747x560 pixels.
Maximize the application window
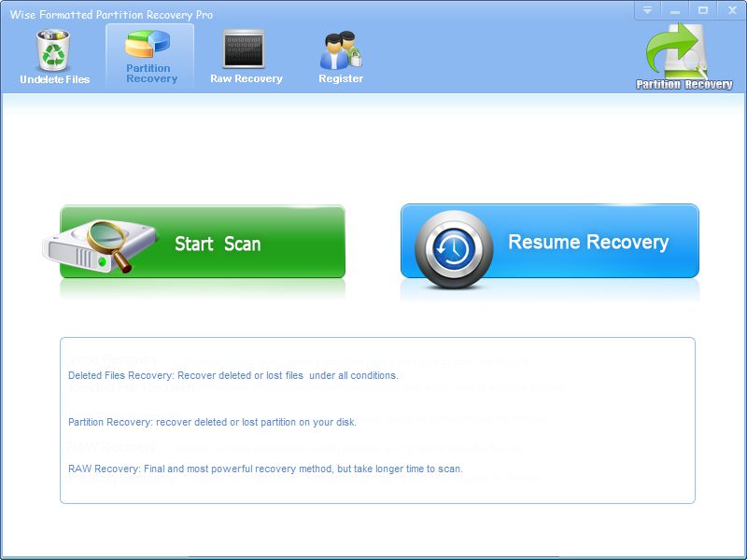(702, 10)
